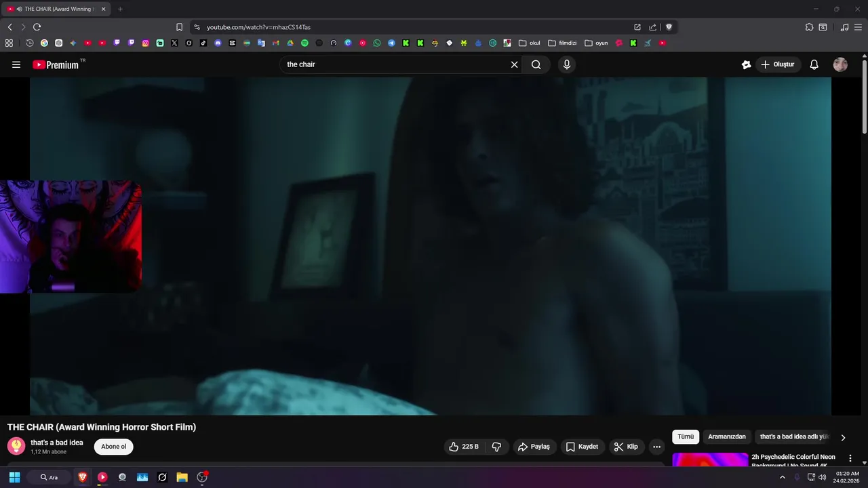Viewport: 868px width, 488px height.
Task: Open options for 2h Psychedelic video
Action: 850,459
